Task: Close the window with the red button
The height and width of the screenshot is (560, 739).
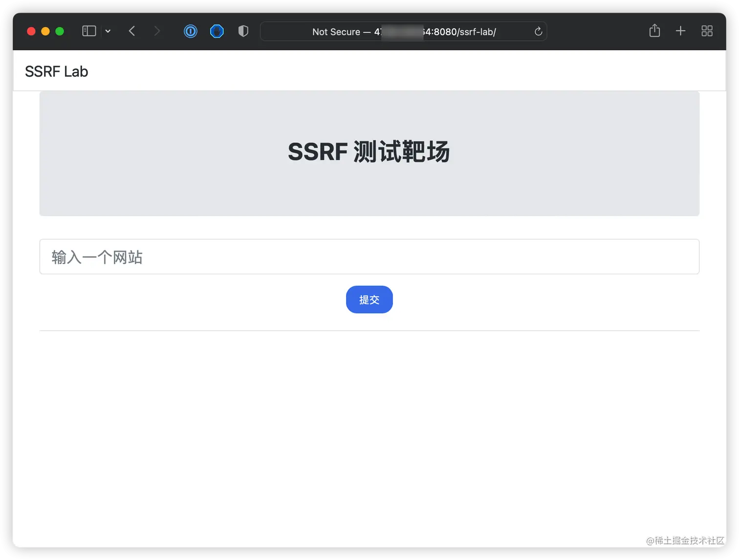Action: tap(31, 31)
